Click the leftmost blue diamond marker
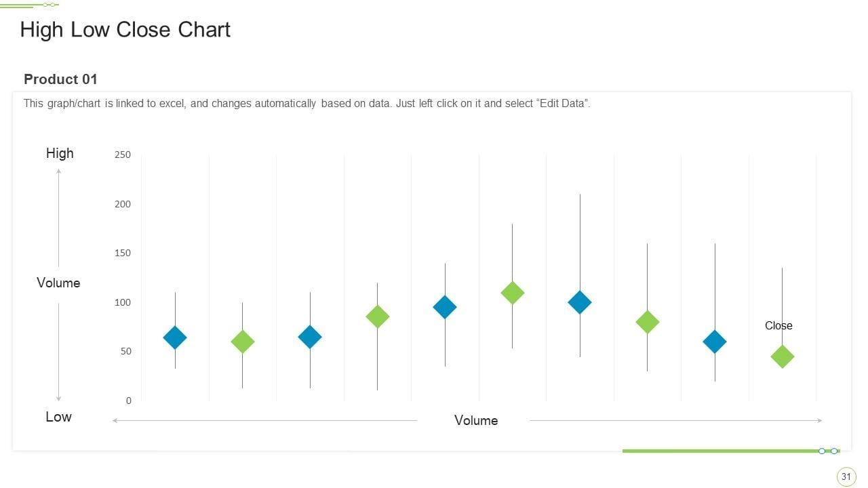Screen dimensions: 868x488 coord(175,338)
